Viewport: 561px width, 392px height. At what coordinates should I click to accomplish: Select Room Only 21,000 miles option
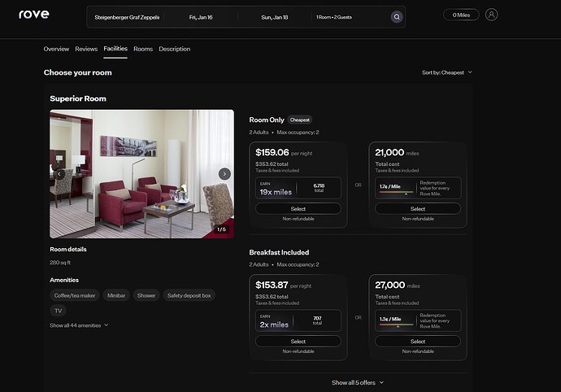click(417, 209)
